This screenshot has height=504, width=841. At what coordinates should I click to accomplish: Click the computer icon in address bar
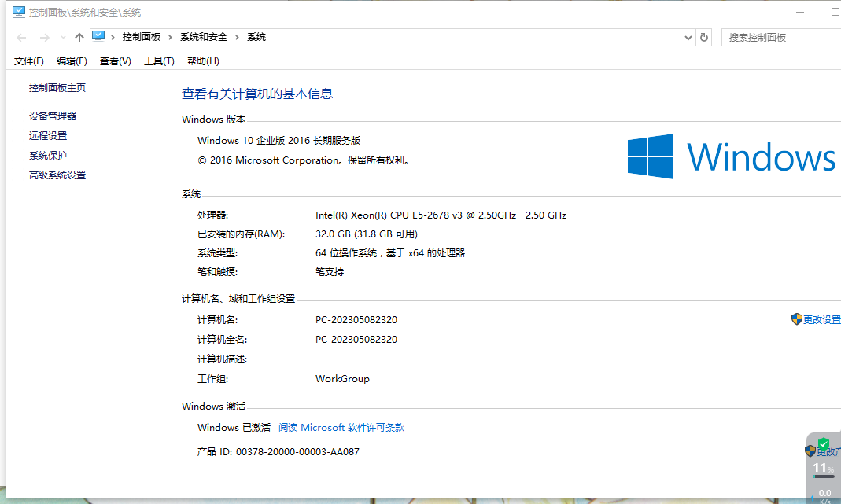99,36
